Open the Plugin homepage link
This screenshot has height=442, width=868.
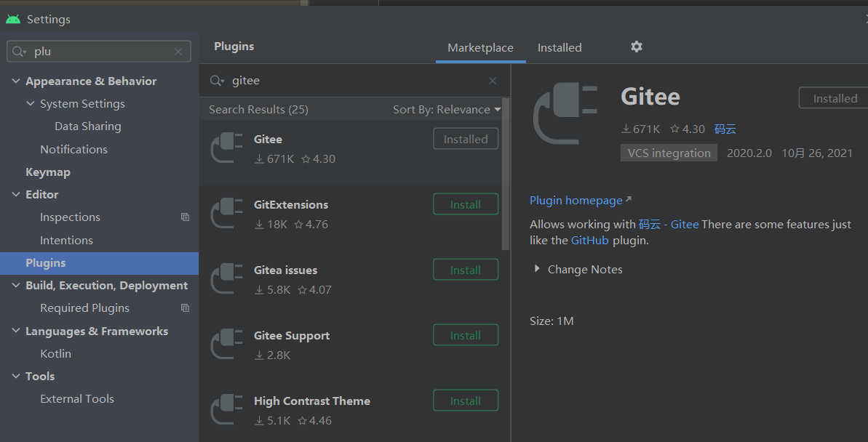[x=580, y=200]
